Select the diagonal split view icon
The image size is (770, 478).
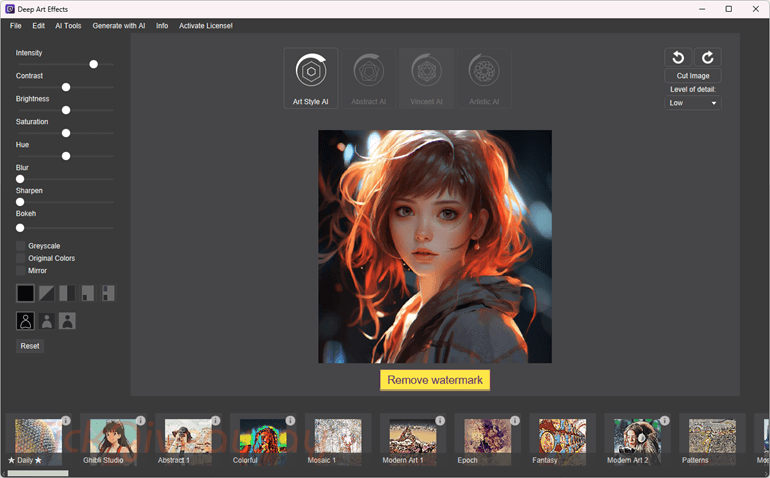pyautogui.click(x=47, y=293)
